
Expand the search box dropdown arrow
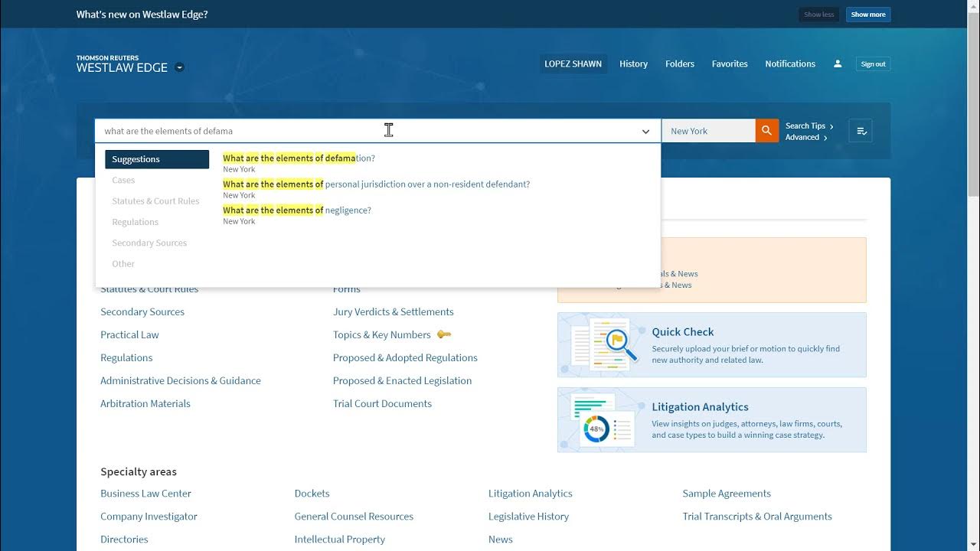645,132
